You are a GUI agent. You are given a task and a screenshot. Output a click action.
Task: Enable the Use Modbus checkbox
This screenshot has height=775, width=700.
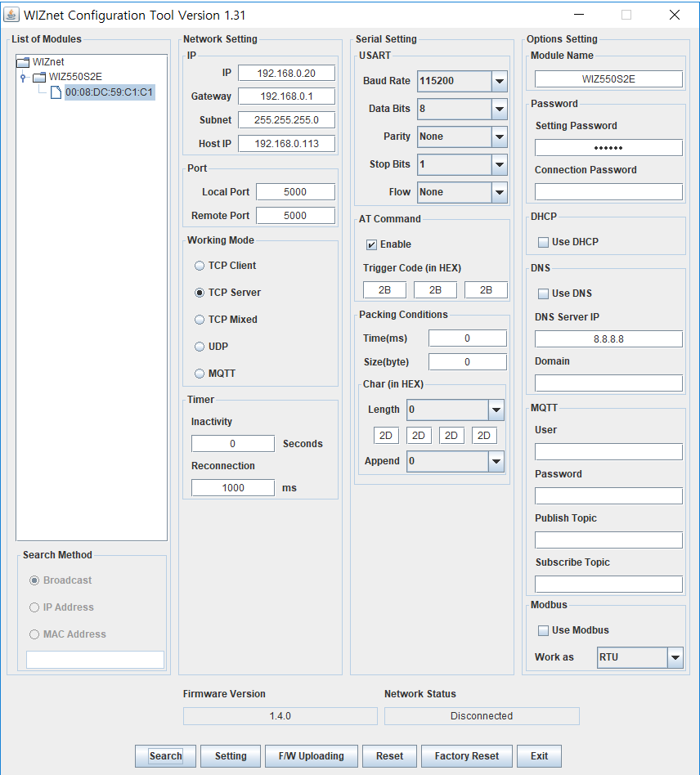click(543, 630)
